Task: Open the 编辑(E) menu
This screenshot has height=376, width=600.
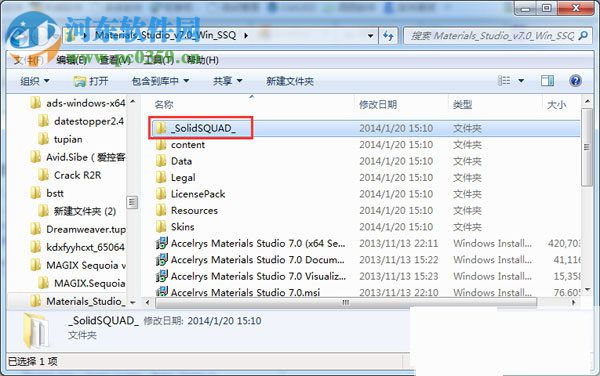Action: [x=71, y=60]
